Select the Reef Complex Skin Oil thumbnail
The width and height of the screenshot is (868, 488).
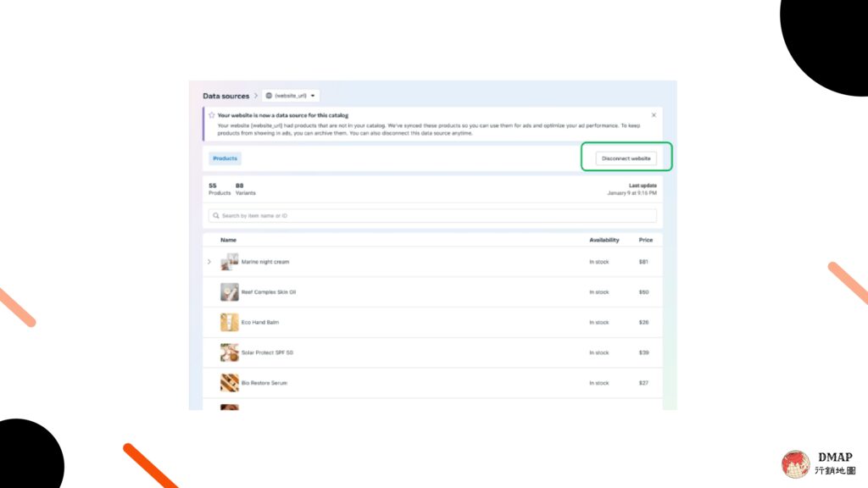(x=230, y=292)
